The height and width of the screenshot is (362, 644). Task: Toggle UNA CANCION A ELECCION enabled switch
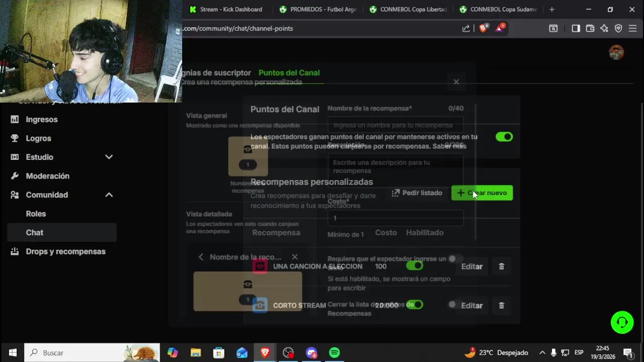point(415,265)
